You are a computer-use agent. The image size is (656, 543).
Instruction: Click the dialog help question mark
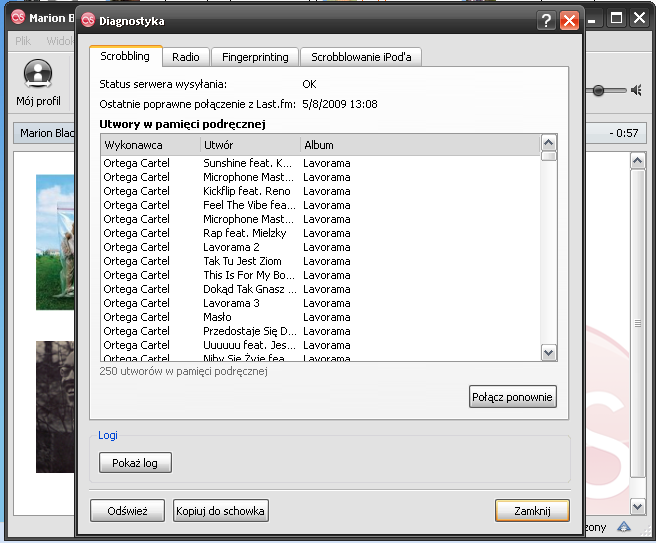(546, 21)
